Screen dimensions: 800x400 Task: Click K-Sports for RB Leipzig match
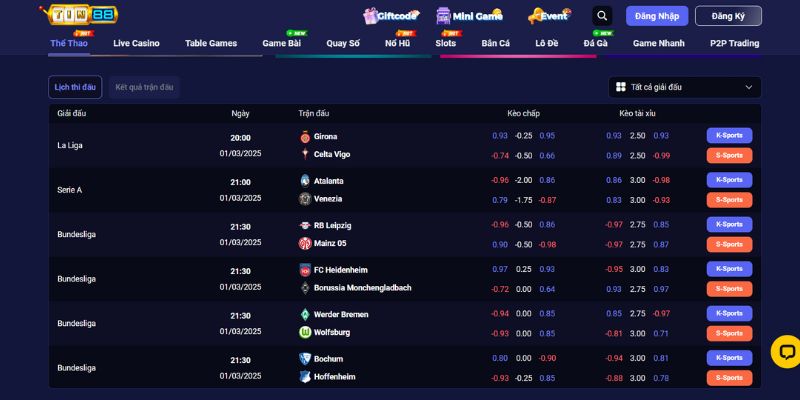(x=730, y=224)
